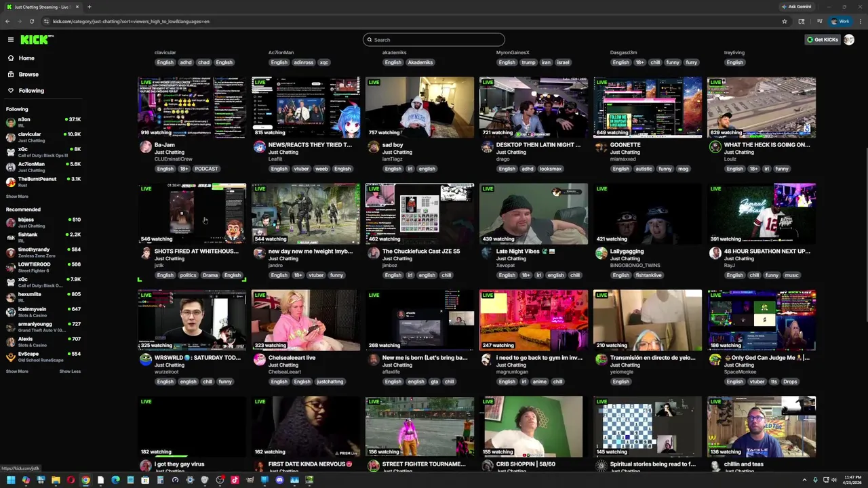The width and height of the screenshot is (868, 488).
Task: Open Home in the sidebar
Action: point(26,58)
